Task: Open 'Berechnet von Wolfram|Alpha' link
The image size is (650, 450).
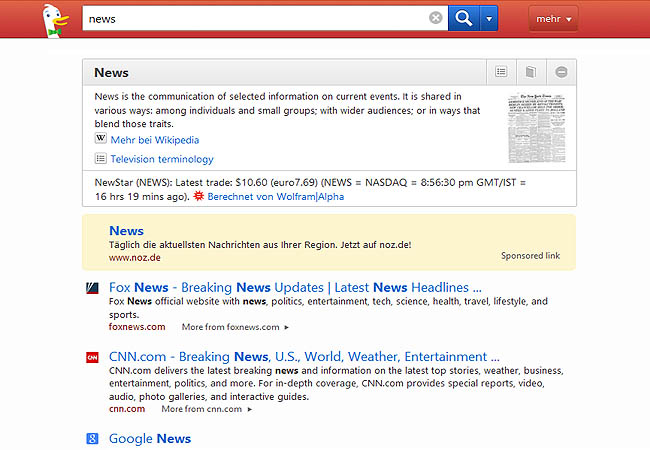Action: pyautogui.click(x=276, y=196)
